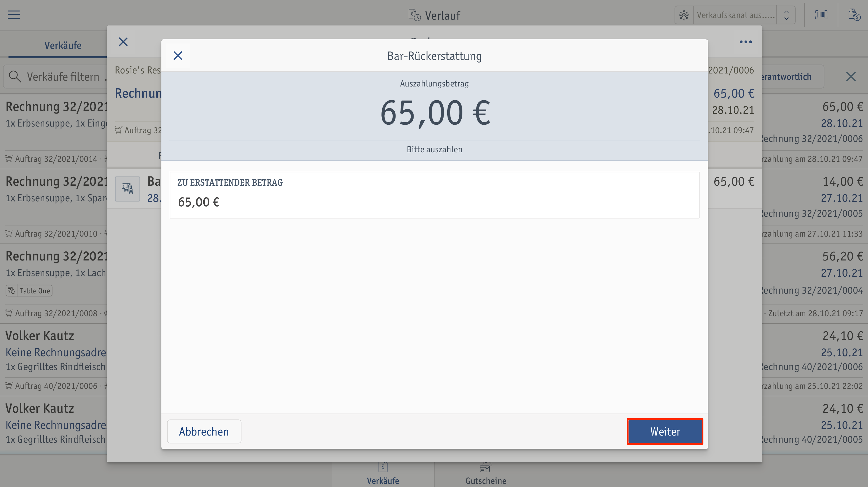Switch to the Verkäufe top tab
Viewport: 868px width, 487px height.
coord(63,45)
